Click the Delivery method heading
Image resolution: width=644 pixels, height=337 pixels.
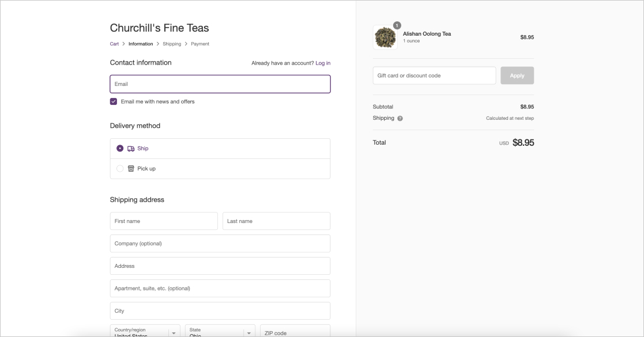[x=135, y=126]
